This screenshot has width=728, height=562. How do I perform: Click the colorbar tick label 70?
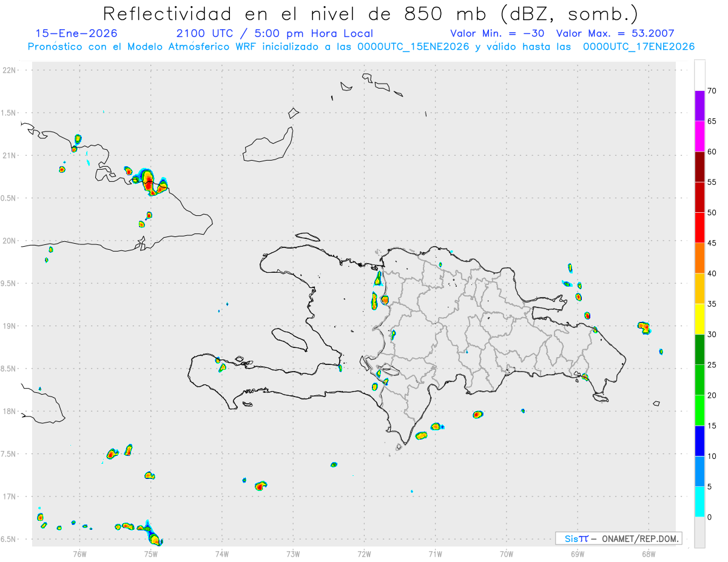(x=712, y=91)
